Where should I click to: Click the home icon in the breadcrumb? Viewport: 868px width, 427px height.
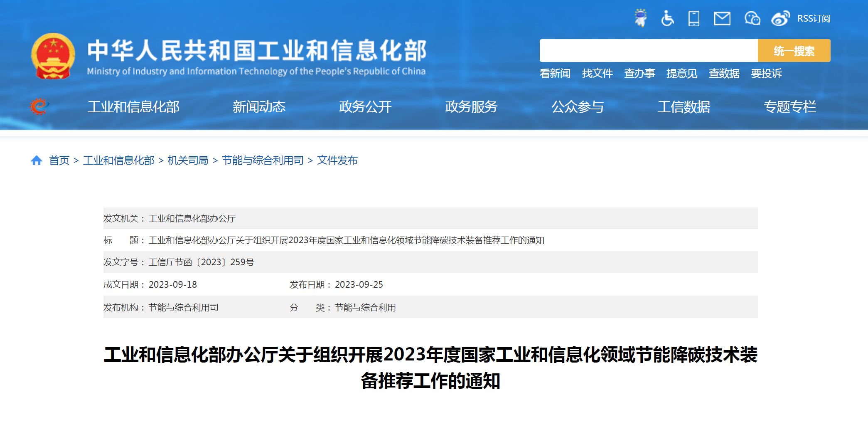click(37, 160)
